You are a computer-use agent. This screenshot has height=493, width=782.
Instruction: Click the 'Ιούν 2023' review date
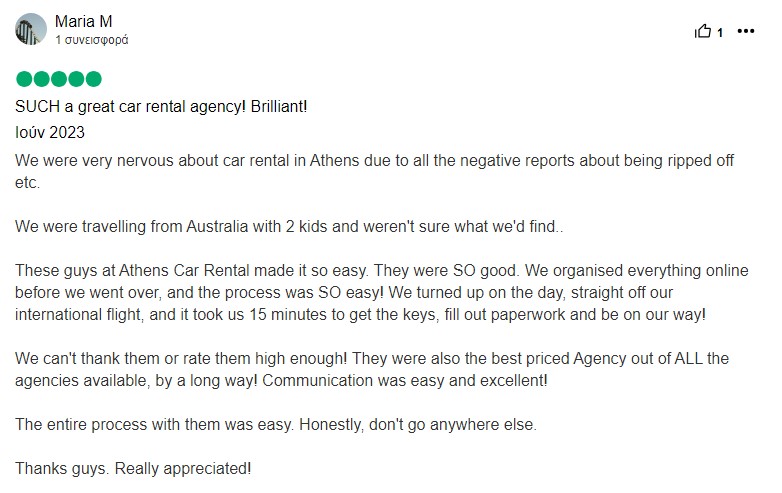pyautogui.click(x=50, y=133)
